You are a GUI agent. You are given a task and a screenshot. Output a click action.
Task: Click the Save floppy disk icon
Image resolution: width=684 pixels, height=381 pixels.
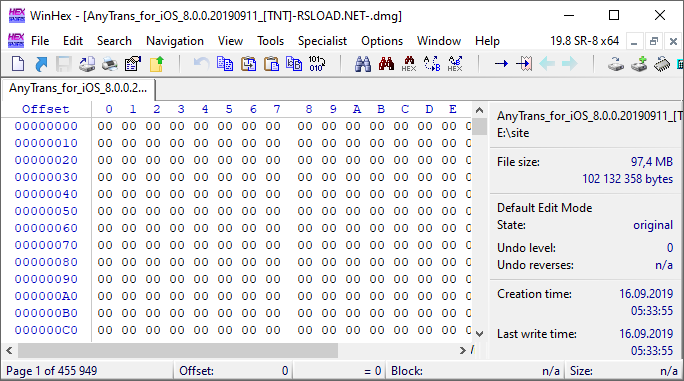[64, 64]
